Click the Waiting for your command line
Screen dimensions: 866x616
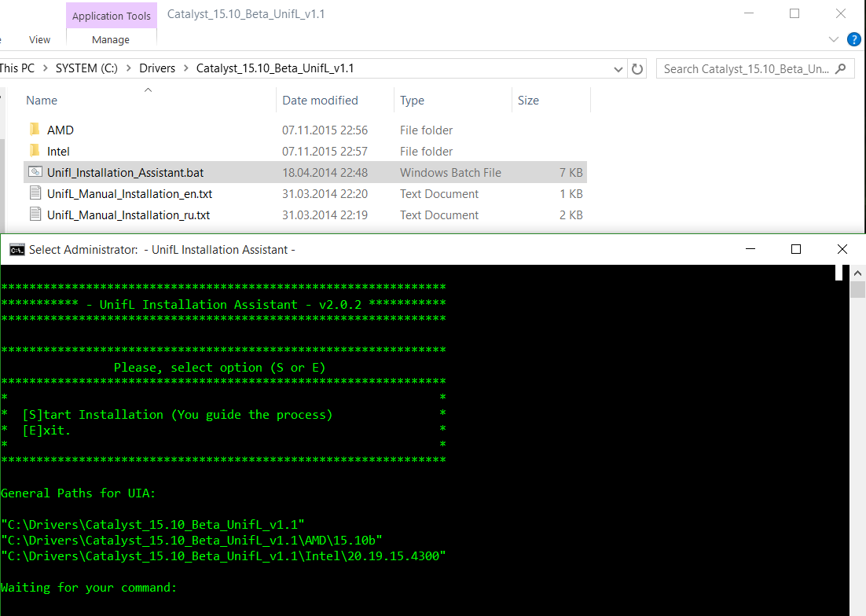88,587
